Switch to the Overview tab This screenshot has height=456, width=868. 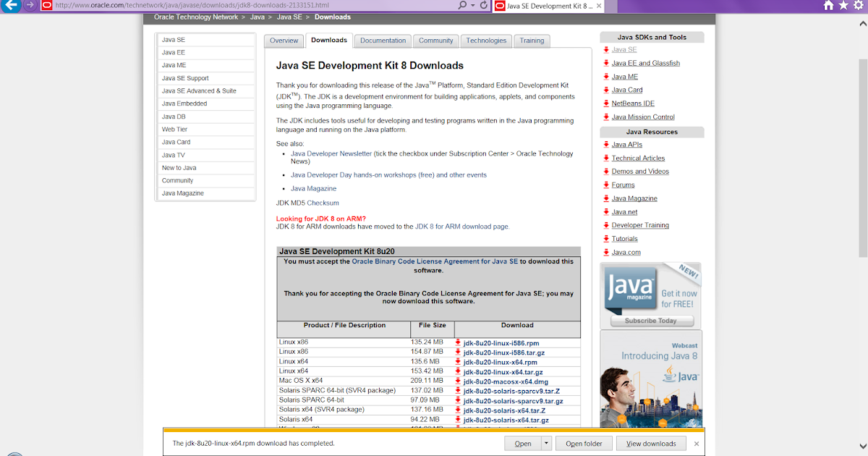pyautogui.click(x=284, y=41)
